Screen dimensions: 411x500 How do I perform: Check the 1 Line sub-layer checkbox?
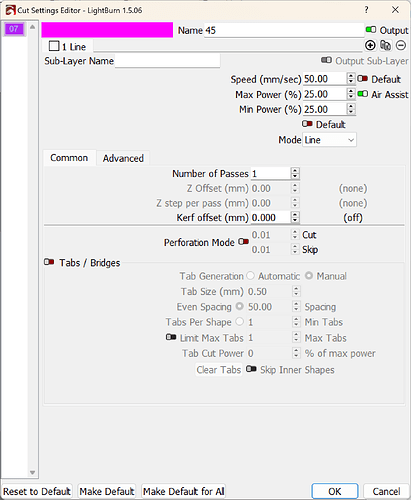coord(54,46)
